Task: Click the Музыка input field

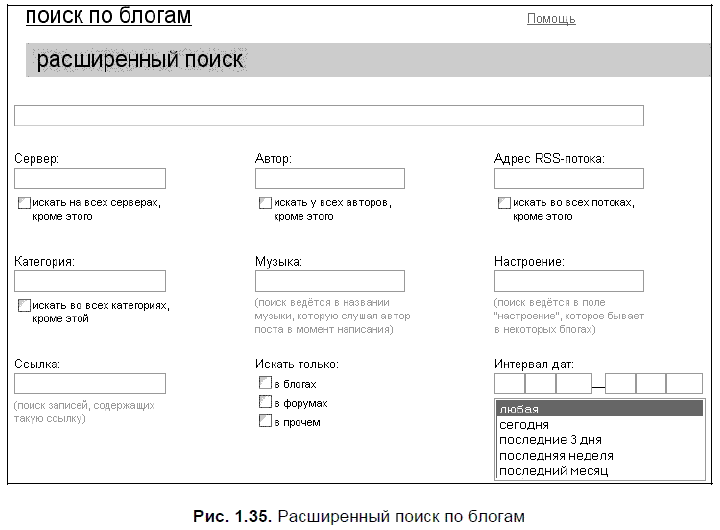Action: [x=330, y=281]
